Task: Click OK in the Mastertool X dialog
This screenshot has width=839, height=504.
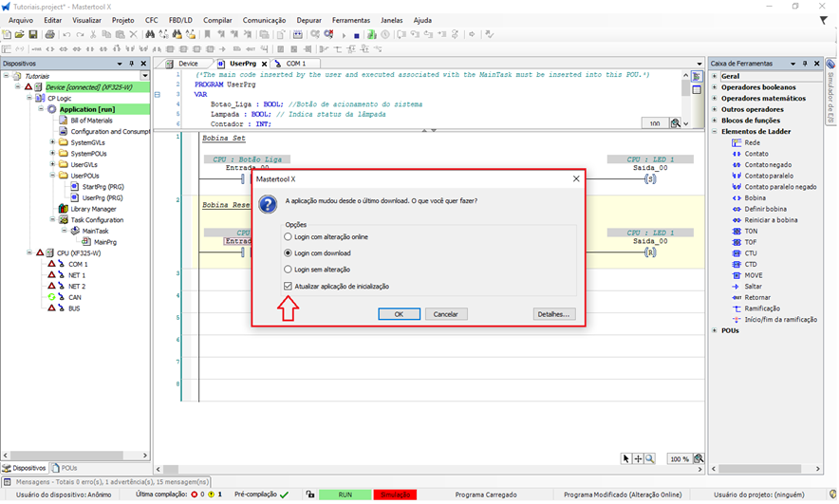Action: (x=399, y=314)
